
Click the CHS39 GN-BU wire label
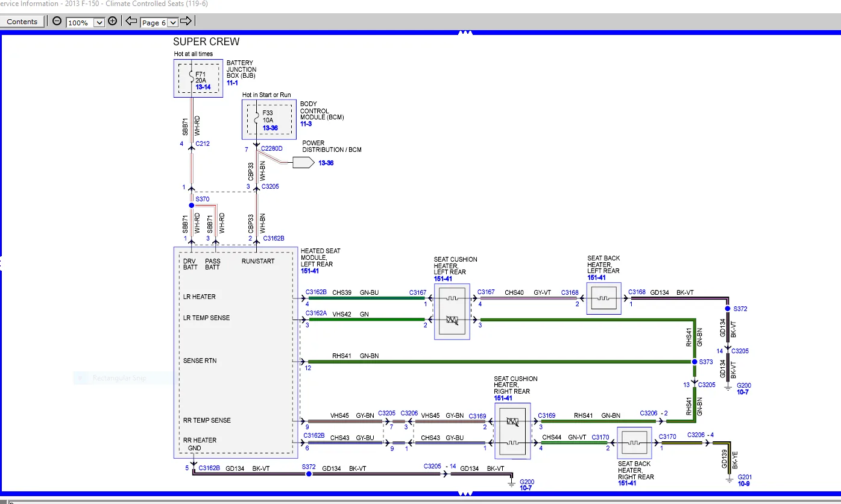pos(356,292)
